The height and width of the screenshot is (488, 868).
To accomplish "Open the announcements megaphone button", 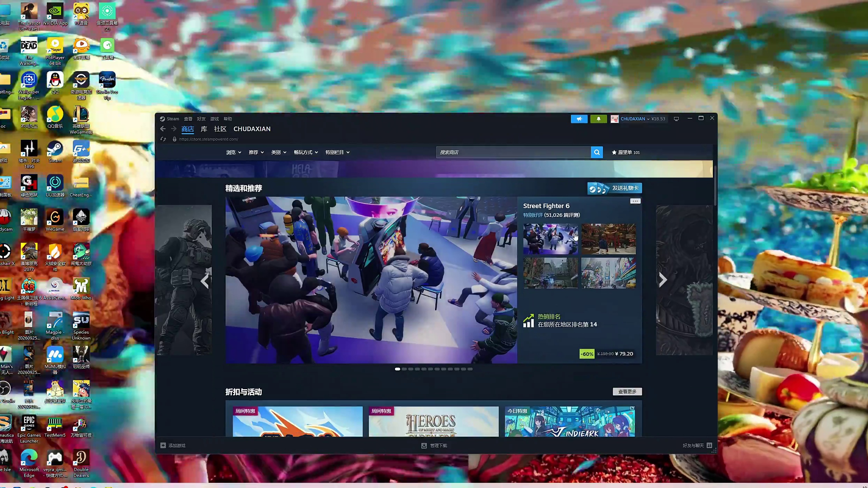I will [x=579, y=119].
